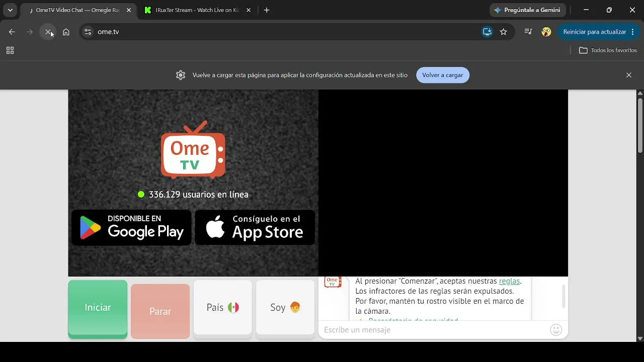644x362 pixels.
Task: Switch to the OmeTV Video Chat tab
Action: pos(77,10)
